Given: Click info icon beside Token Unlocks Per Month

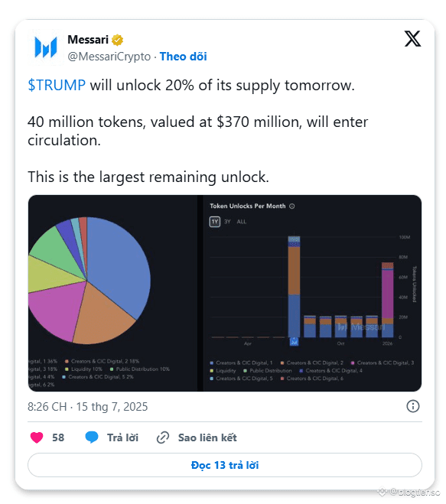Looking at the screenshot, I should point(292,206).
